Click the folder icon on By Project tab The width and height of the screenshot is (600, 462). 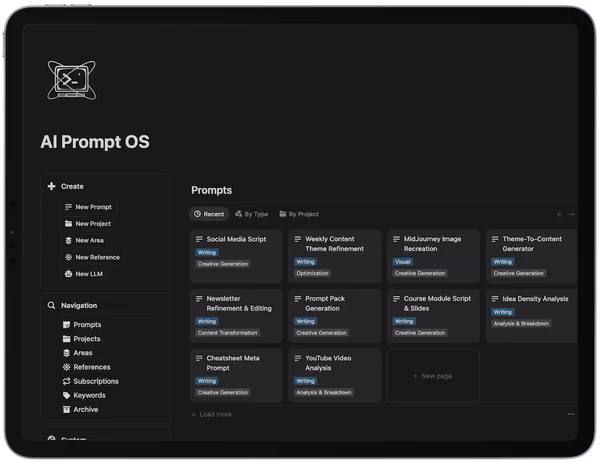click(282, 214)
